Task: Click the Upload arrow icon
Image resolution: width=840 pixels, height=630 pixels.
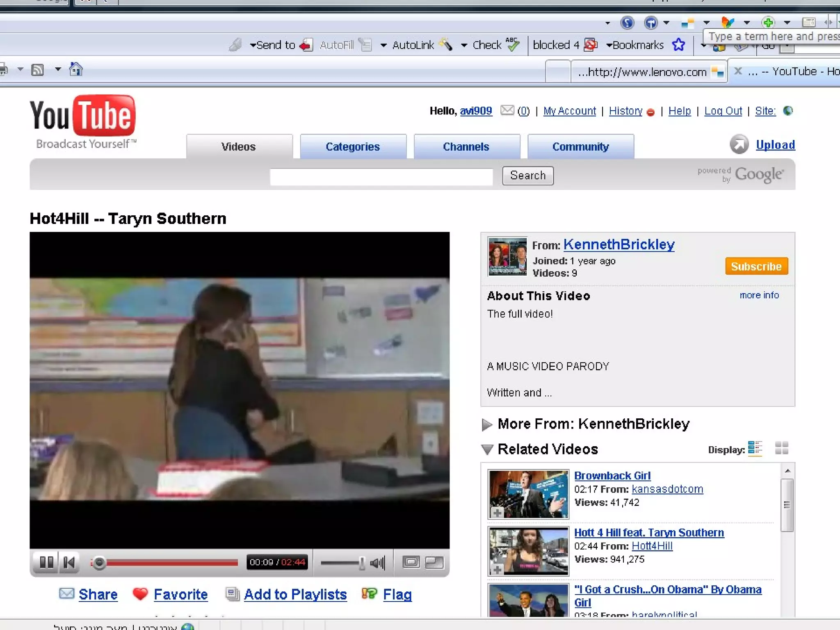Action: click(x=739, y=144)
